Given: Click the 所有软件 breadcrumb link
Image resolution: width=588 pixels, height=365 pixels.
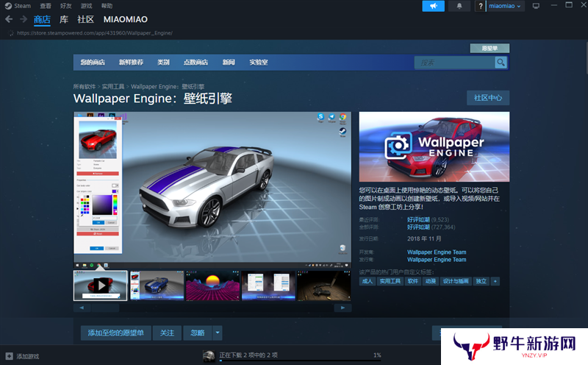Looking at the screenshot, I should pyautogui.click(x=85, y=87).
